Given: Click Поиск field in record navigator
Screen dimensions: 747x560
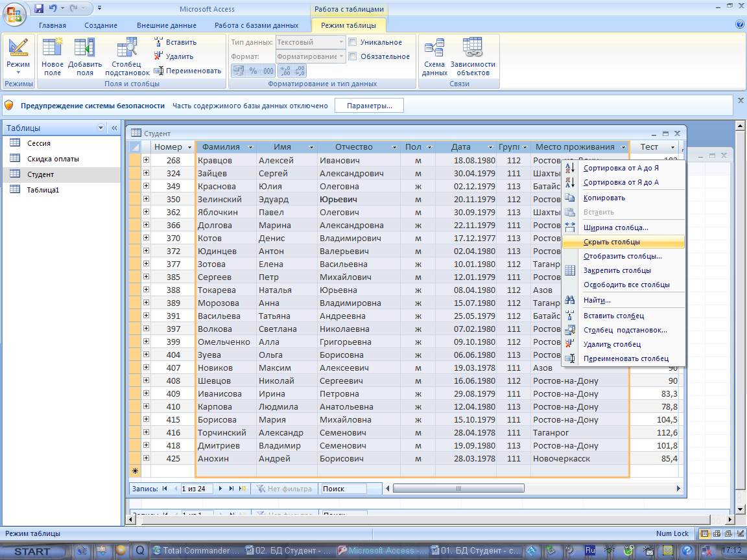Looking at the screenshot, I should tap(344, 489).
